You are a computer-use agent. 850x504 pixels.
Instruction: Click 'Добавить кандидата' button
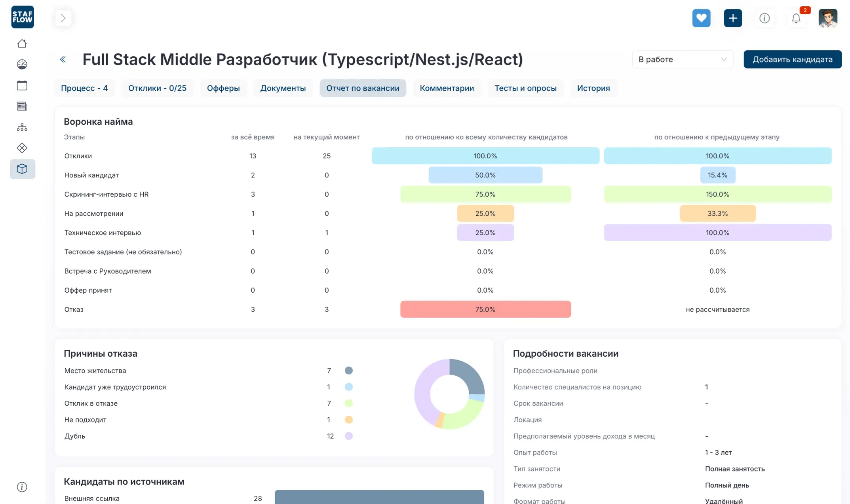tap(792, 59)
